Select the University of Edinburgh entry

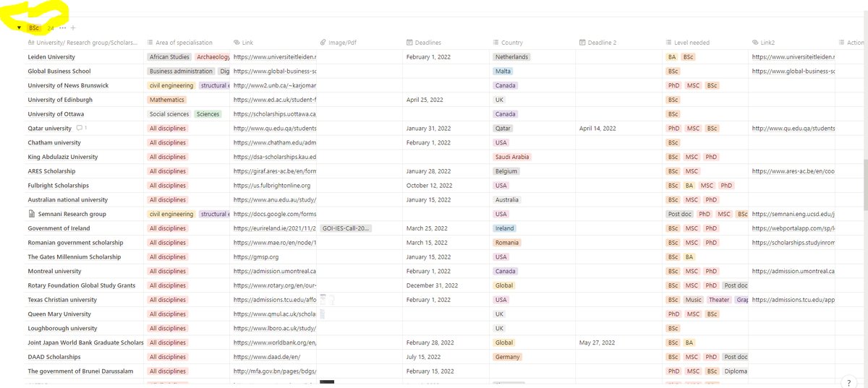[60, 100]
